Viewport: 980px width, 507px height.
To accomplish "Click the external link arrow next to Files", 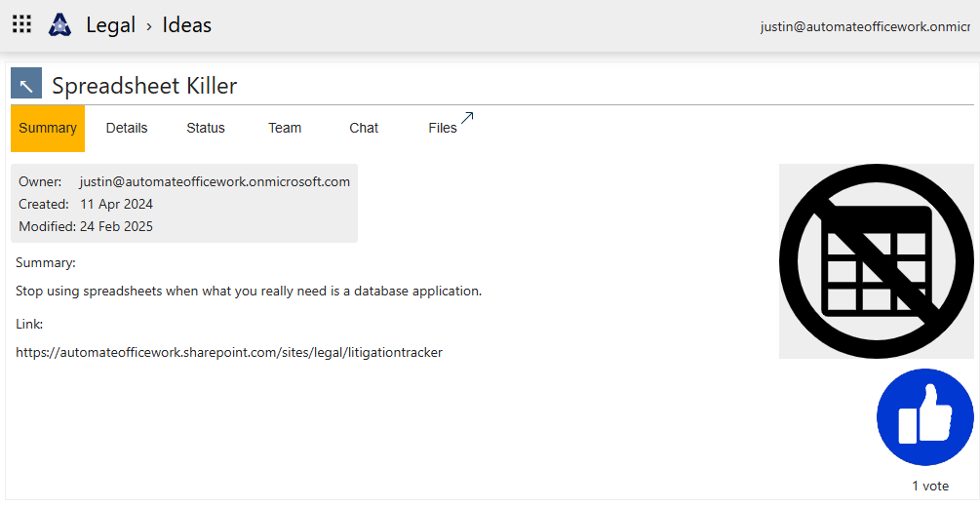I will pos(467,118).
